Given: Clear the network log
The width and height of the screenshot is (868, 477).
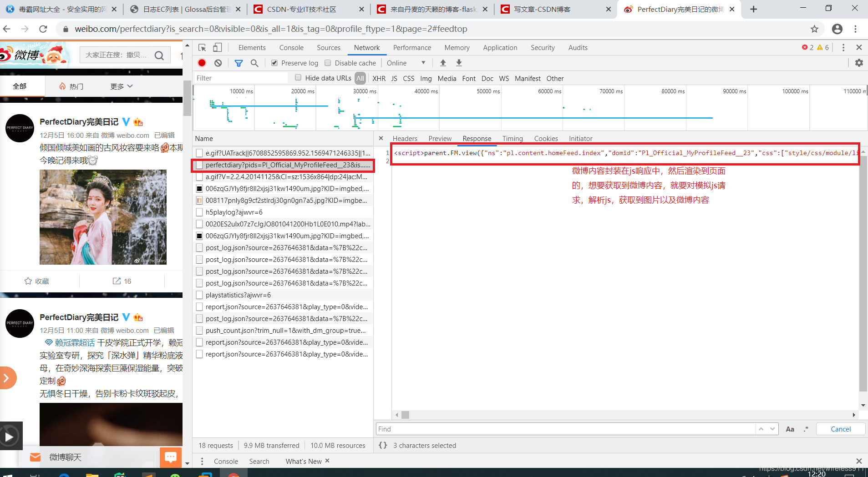Looking at the screenshot, I should (218, 63).
